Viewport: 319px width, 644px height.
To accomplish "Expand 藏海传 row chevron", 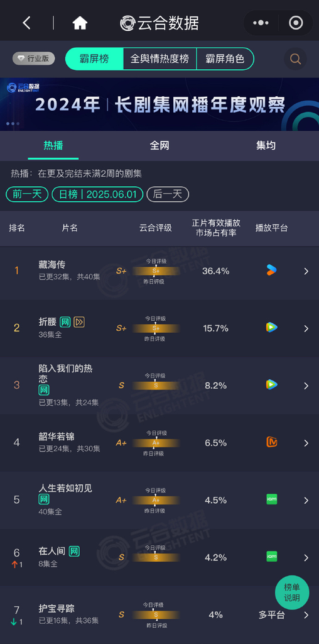I will click(x=306, y=270).
